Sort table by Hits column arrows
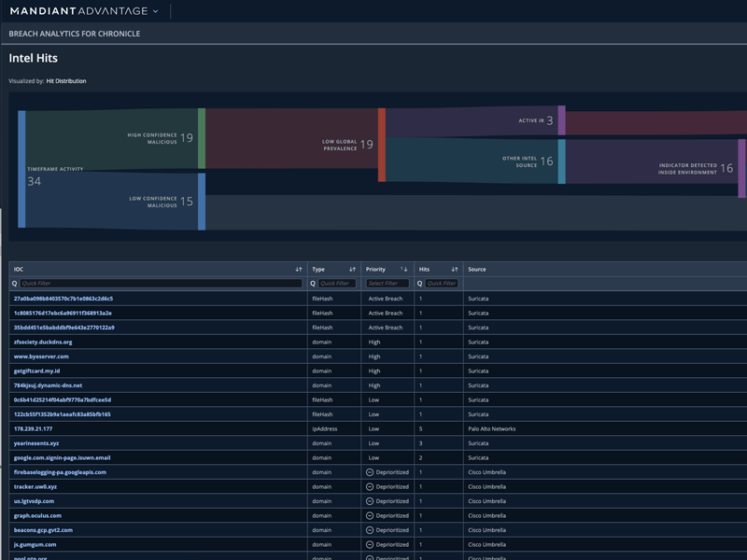 pyautogui.click(x=455, y=270)
